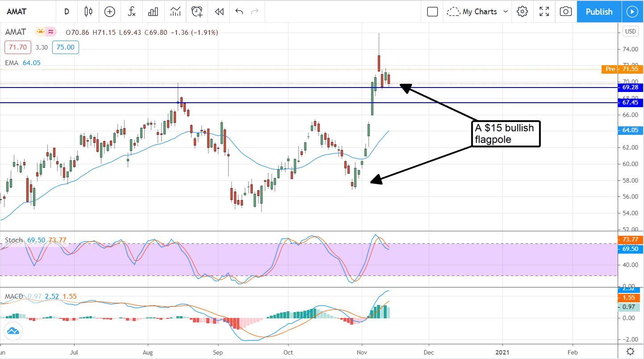Create an alert with the alarm clock icon

pos(197,12)
